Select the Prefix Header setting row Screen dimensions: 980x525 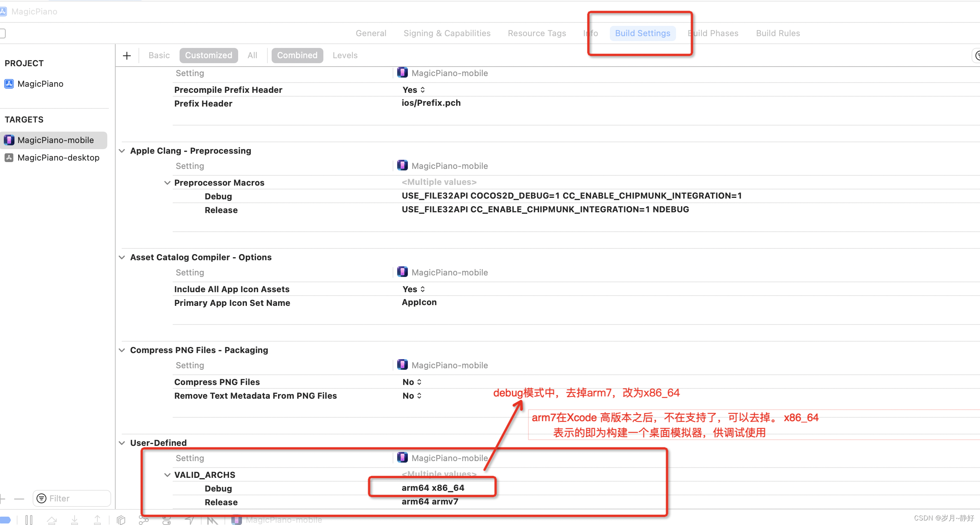(x=576, y=103)
